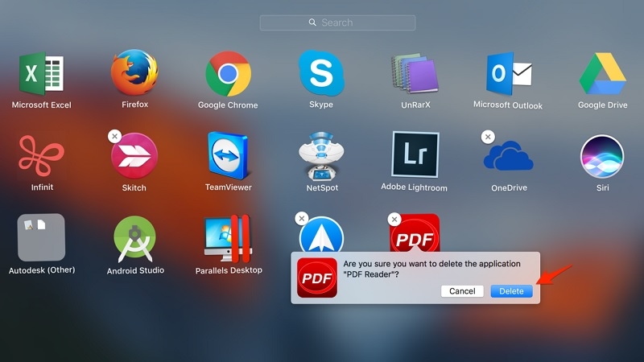Viewport: 644px width, 362px height.
Task: Click the "Autodesk (Other)" label text
Action: 42,270
